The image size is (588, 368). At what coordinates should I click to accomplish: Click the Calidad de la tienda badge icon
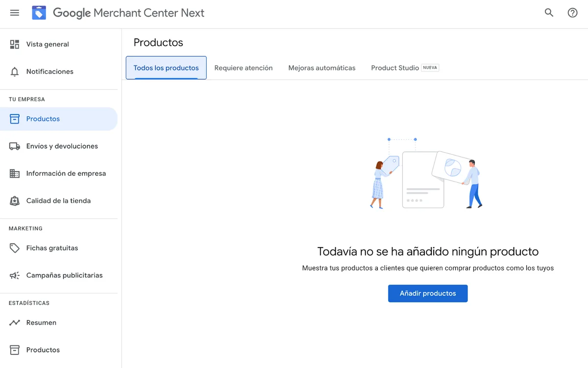pyautogui.click(x=15, y=201)
